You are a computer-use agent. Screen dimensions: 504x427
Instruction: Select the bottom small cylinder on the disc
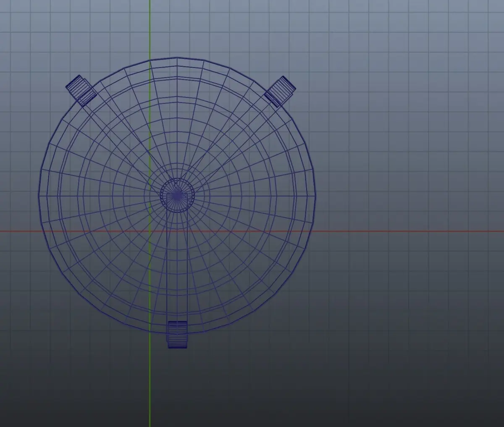(x=177, y=335)
